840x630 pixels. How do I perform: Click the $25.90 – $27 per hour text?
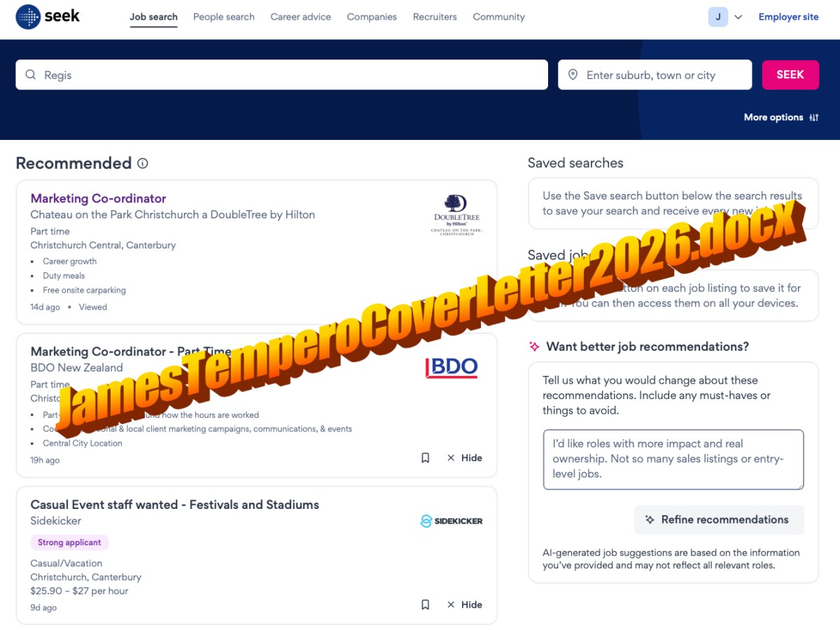point(79,591)
